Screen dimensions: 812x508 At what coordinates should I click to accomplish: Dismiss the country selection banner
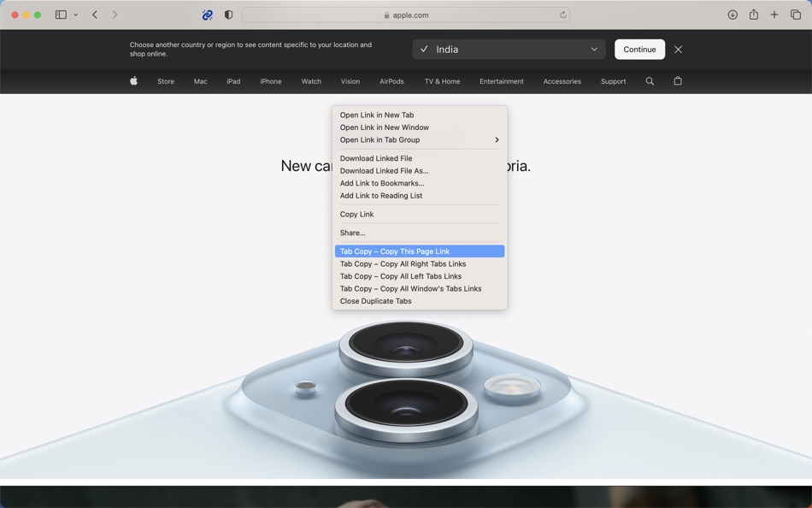678,50
